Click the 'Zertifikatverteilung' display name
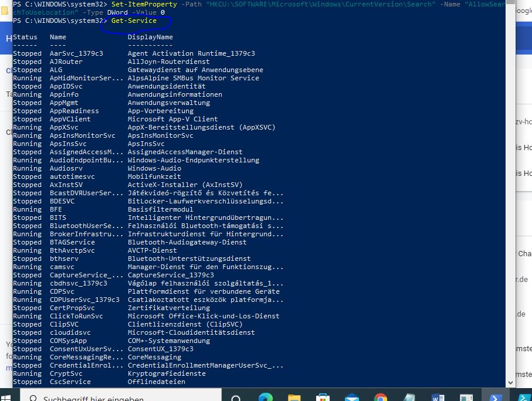 [x=168, y=308]
